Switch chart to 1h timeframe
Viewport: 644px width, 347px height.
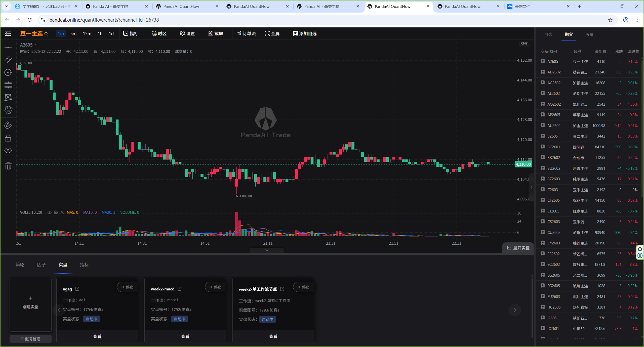point(100,33)
